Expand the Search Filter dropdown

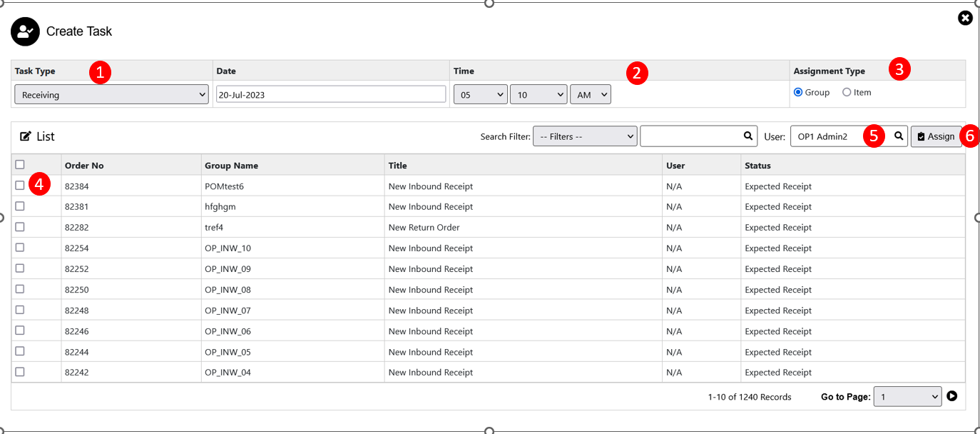coord(585,136)
